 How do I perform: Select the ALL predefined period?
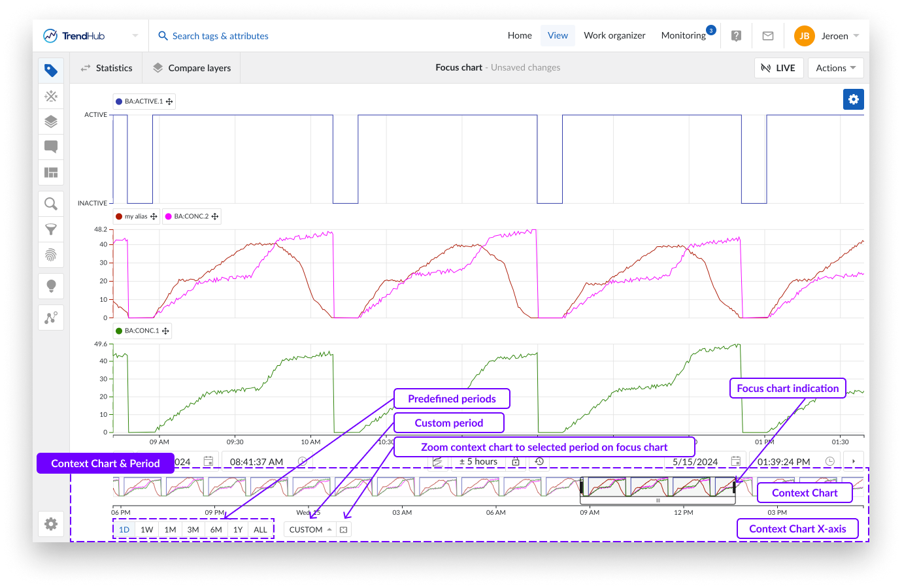point(260,530)
